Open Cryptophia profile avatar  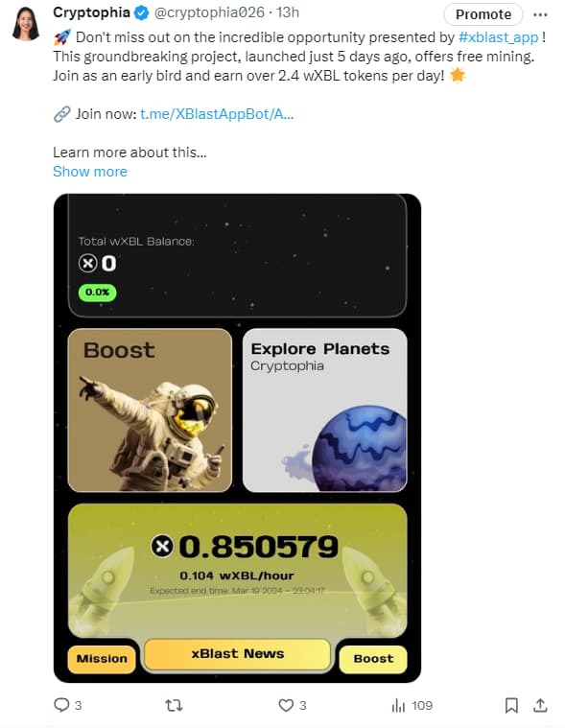27,24
